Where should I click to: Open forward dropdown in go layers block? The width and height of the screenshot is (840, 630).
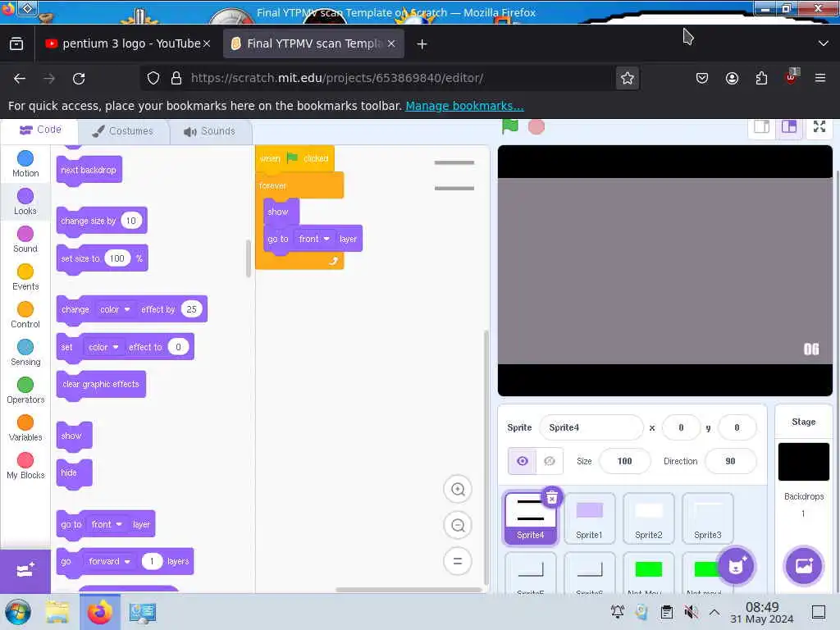pos(110,561)
